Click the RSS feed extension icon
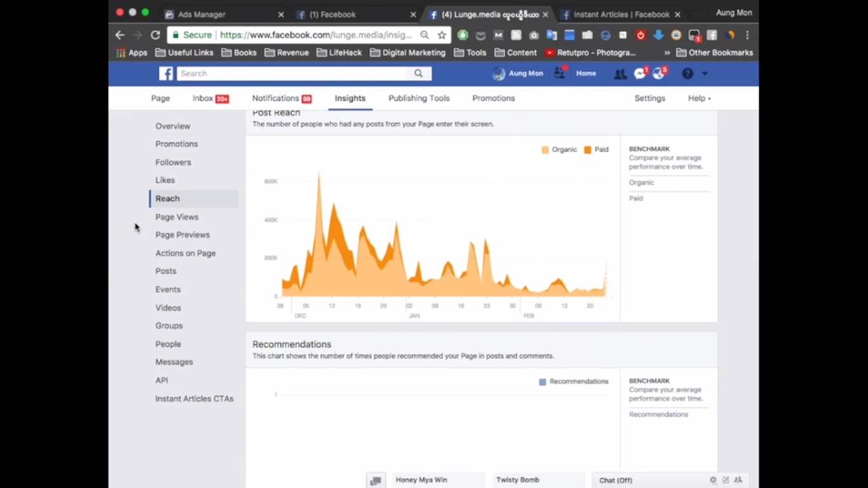The image size is (868, 488). pos(516,35)
